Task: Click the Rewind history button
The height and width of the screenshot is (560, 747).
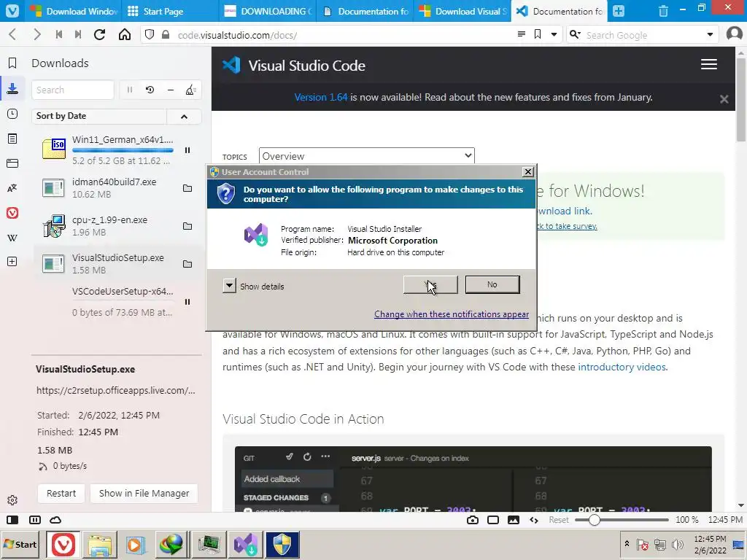Action: (59, 34)
